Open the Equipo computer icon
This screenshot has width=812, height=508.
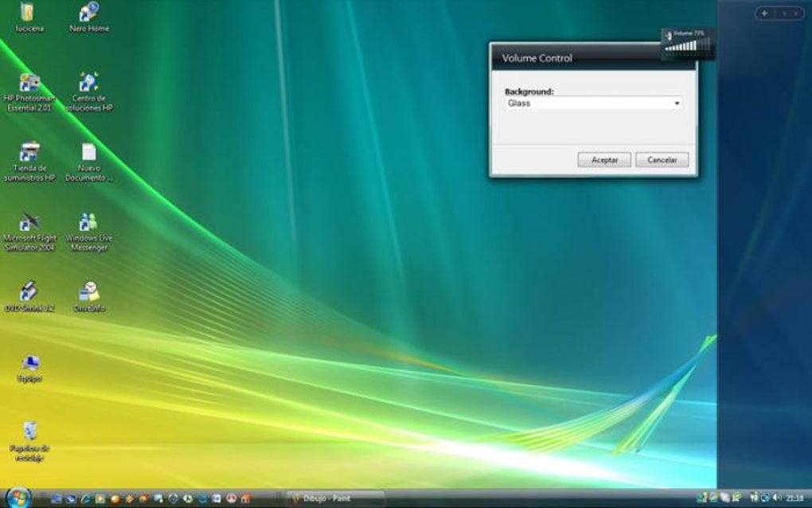pyautogui.click(x=29, y=368)
